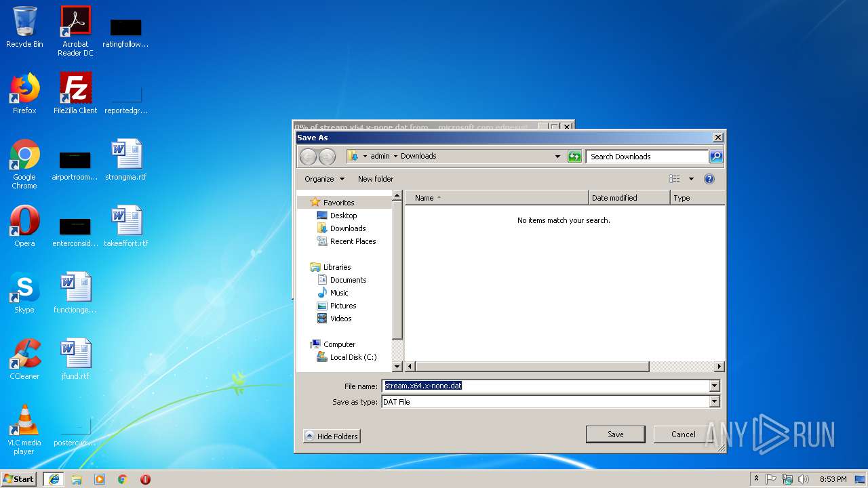Open the Save as type dropdown
The width and height of the screenshot is (868, 488).
click(x=714, y=402)
